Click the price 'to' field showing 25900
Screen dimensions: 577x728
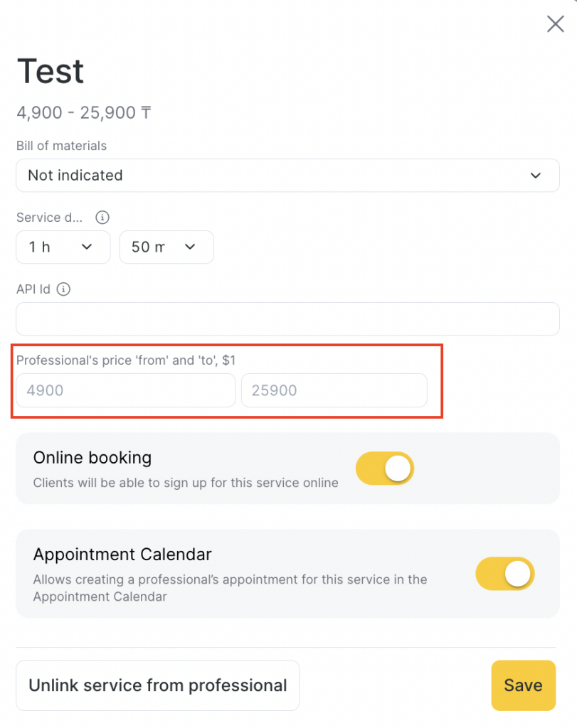(334, 390)
